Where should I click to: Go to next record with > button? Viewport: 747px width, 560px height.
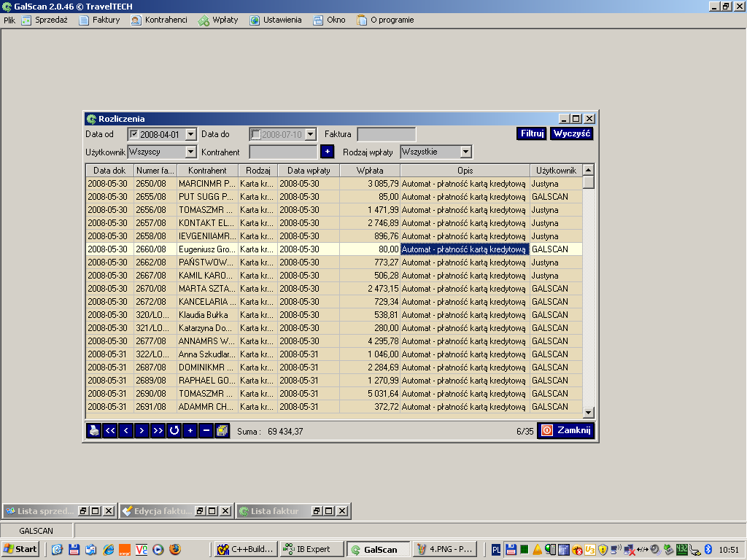tap(142, 430)
